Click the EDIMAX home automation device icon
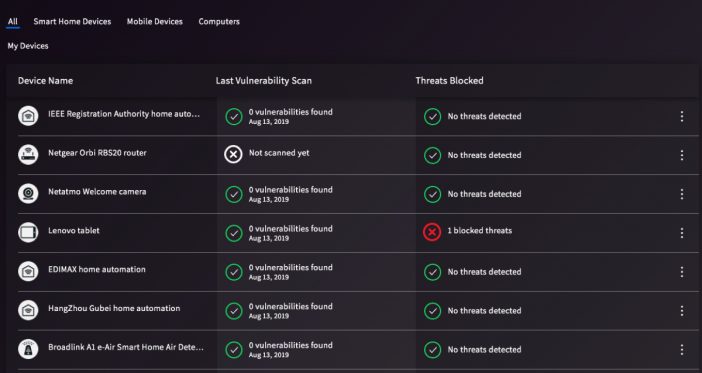 [x=28, y=271]
